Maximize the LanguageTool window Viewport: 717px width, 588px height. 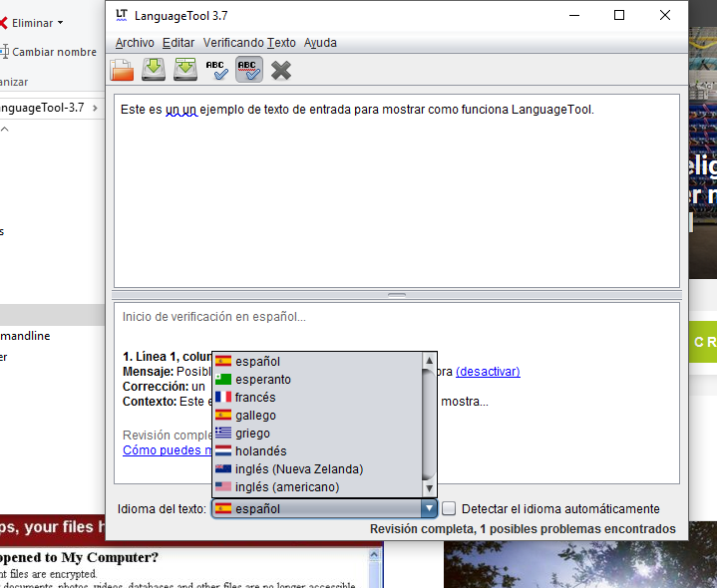pos(619,16)
